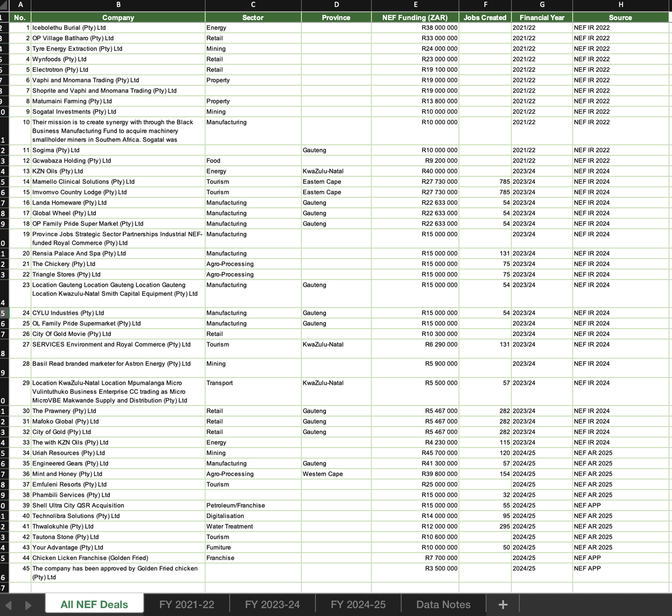
Task: Select cell Tyre Energy Extraction (Pty) Ltd
Action: click(118, 49)
